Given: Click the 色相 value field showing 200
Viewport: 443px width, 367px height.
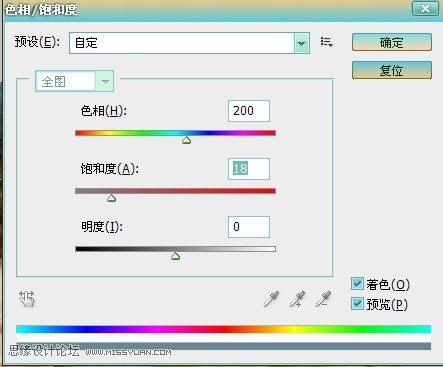Looking at the screenshot, I should [x=249, y=111].
